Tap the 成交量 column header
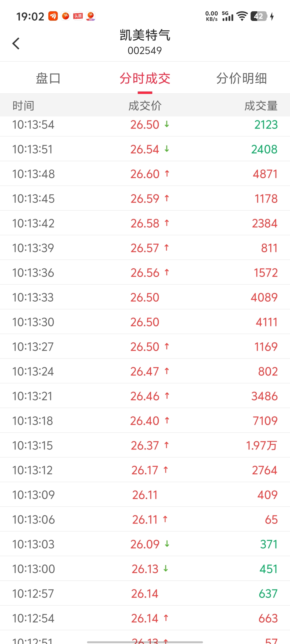Image resolution: width=290 pixels, height=644 pixels. [x=261, y=106]
